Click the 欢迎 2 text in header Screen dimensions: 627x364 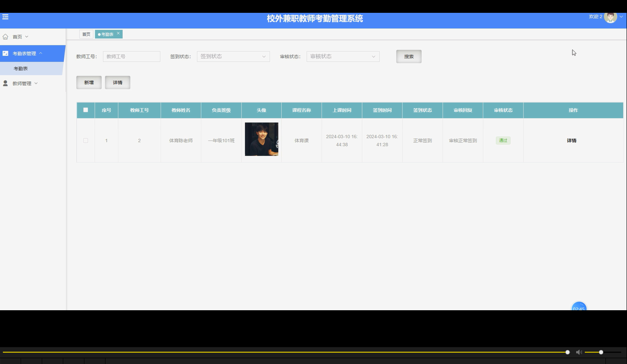coord(596,17)
